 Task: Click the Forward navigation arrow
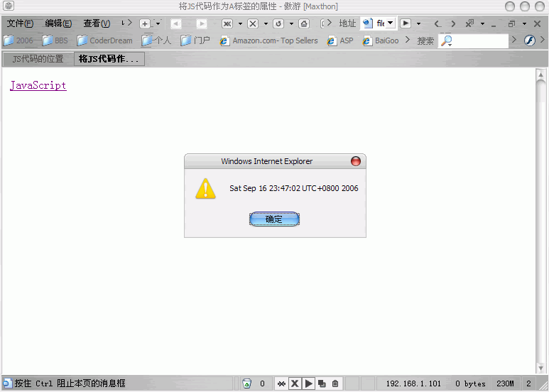click(201, 24)
